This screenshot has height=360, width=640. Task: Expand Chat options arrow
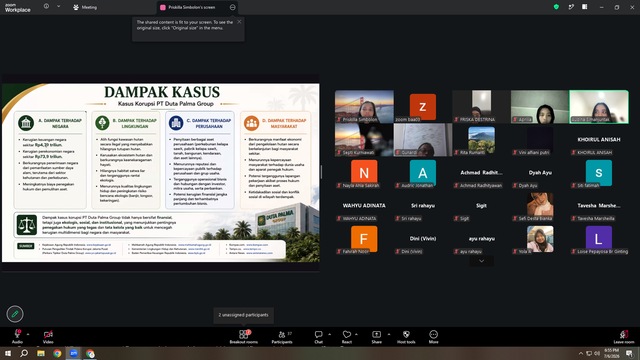[x=329, y=334]
